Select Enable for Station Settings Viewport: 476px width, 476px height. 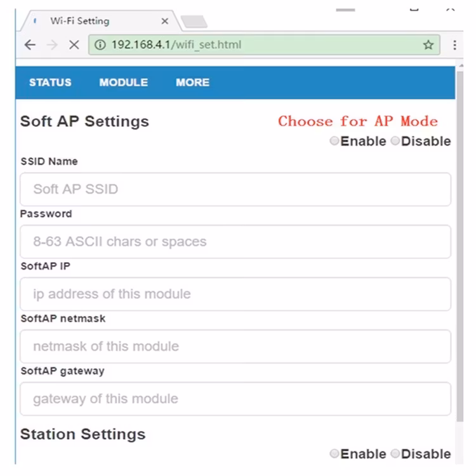(x=334, y=454)
